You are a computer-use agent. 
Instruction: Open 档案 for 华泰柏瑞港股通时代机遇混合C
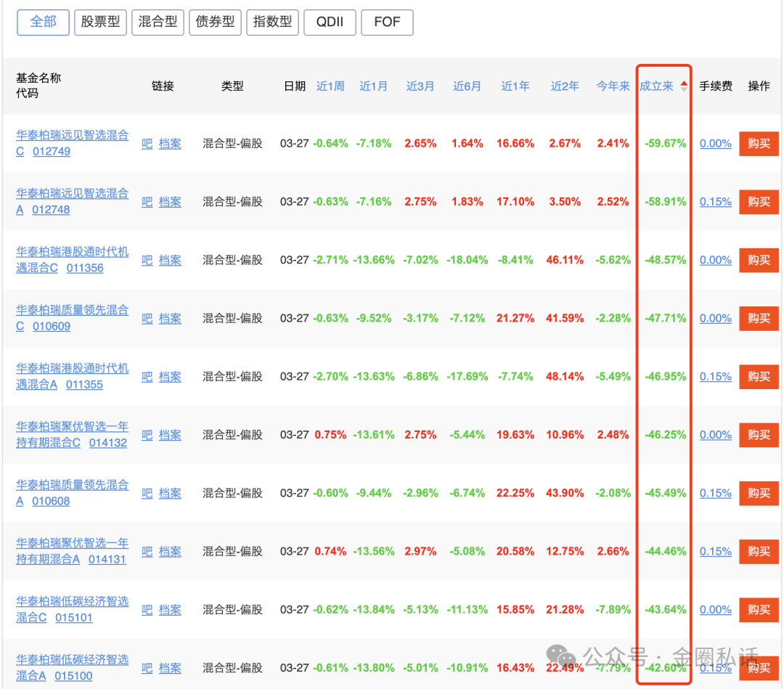tap(170, 260)
